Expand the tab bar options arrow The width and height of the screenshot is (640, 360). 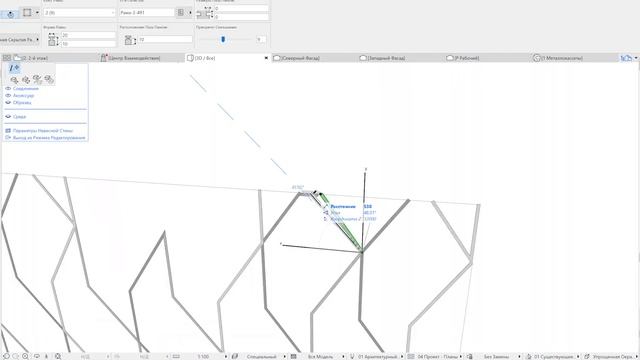pyautogui.click(x=636, y=58)
